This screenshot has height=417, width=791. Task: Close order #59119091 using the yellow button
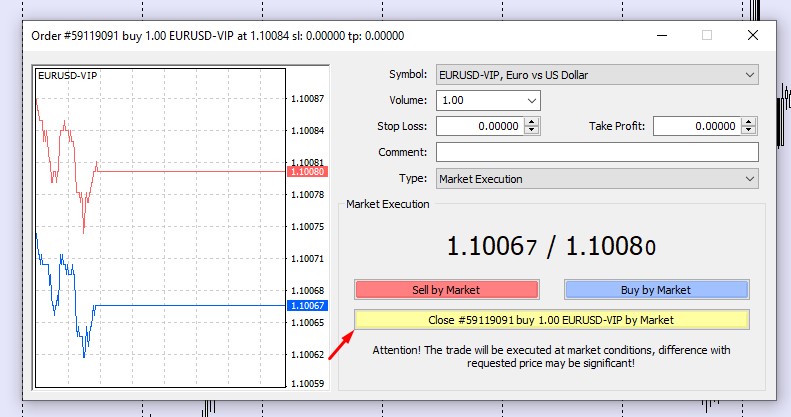(x=551, y=320)
